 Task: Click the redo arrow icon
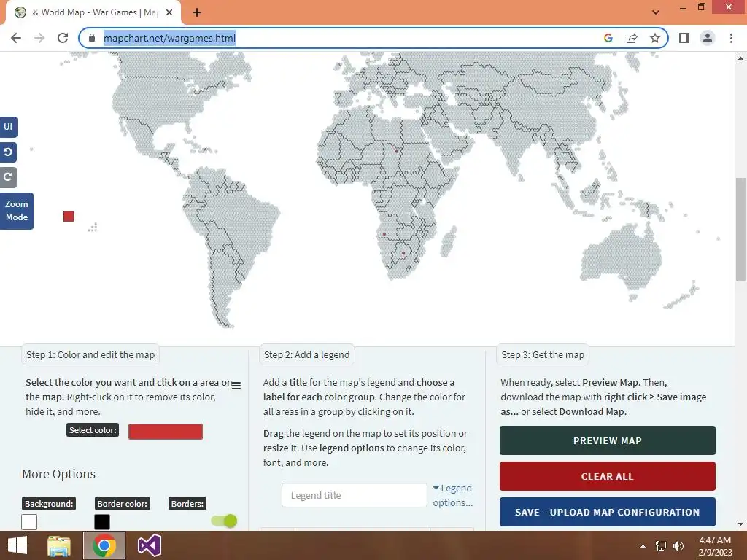8,178
